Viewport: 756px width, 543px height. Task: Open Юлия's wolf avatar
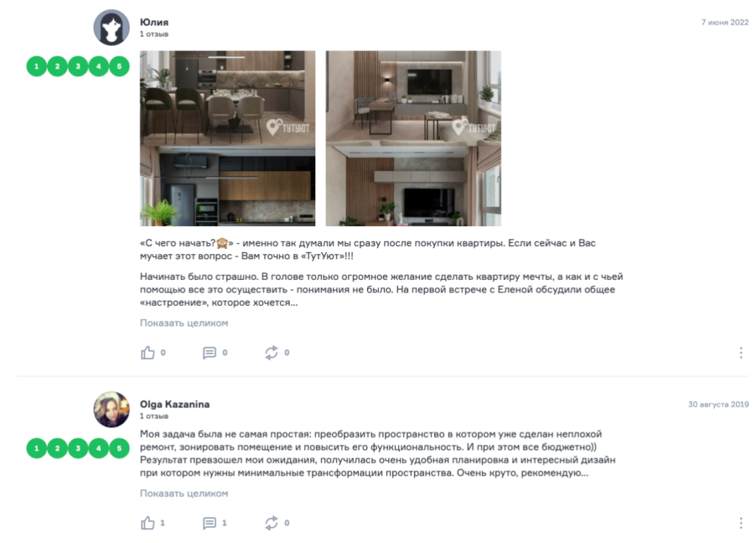point(111,27)
